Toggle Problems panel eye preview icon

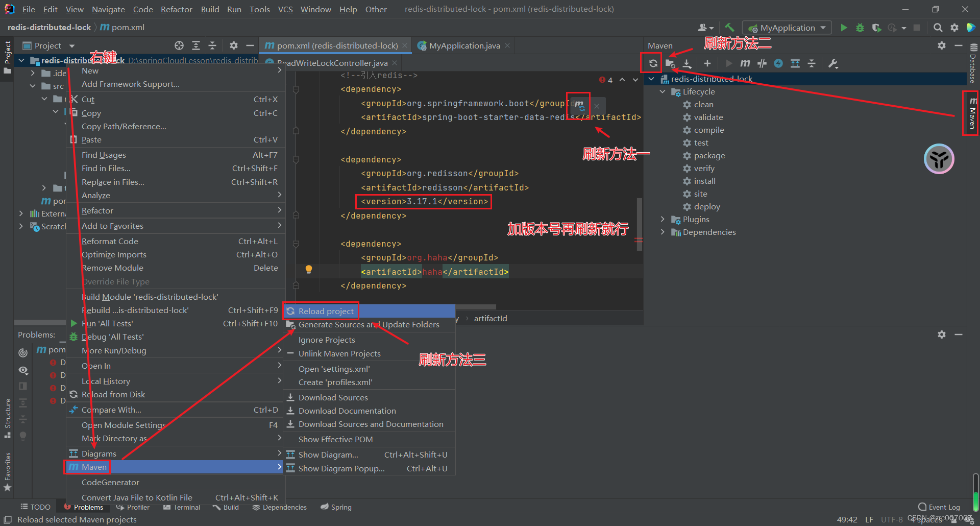(x=23, y=370)
